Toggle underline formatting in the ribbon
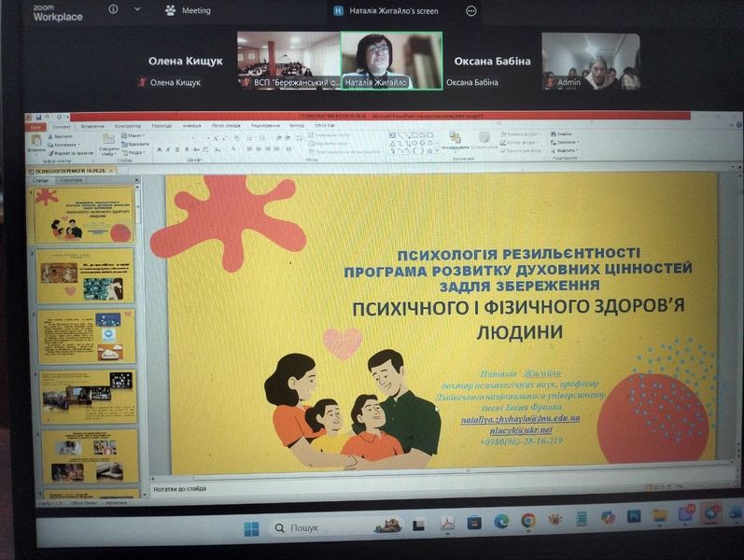 (x=177, y=149)
